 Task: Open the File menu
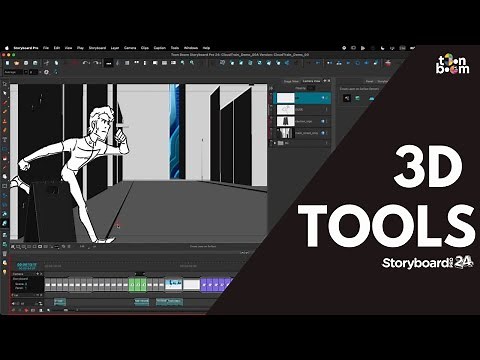click(x=46, y=48)
